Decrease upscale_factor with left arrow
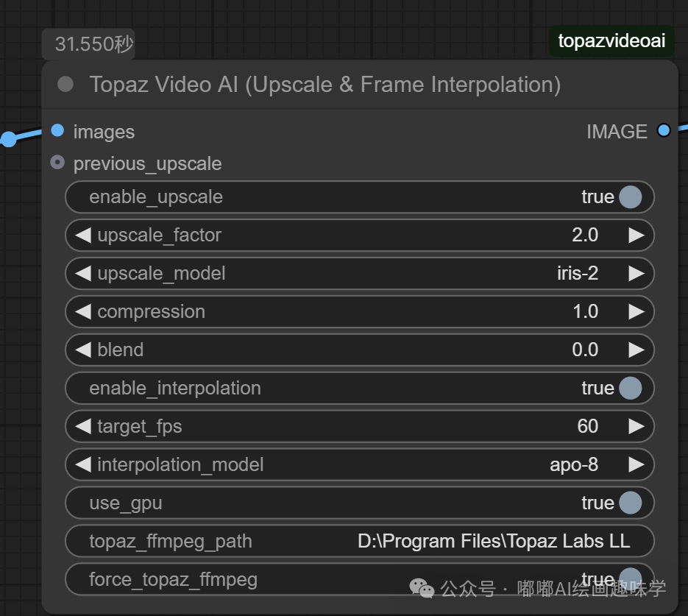Screen dimensions: 688x616 (x=83, y=236)
